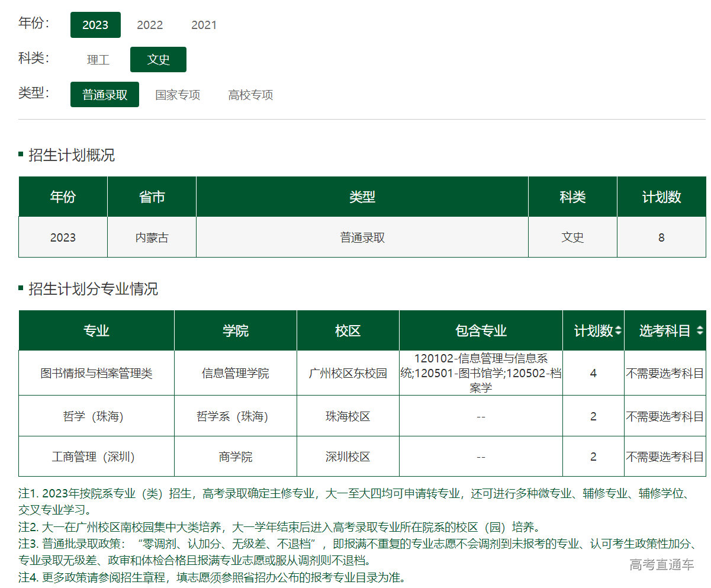Select the 图书情报与档案管理类 major row
This screenshot has width=711, height=588.
pos(96,374)
